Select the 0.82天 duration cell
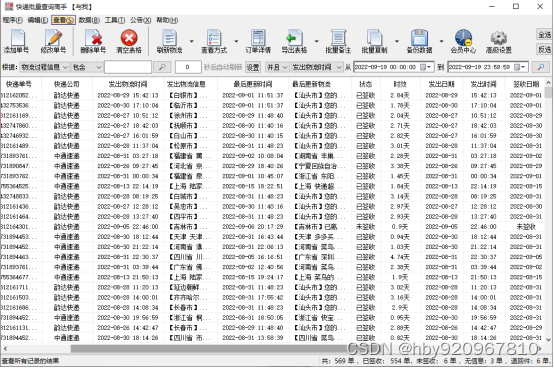This screenshot has width=554, height=368. (x=400, y=338)
